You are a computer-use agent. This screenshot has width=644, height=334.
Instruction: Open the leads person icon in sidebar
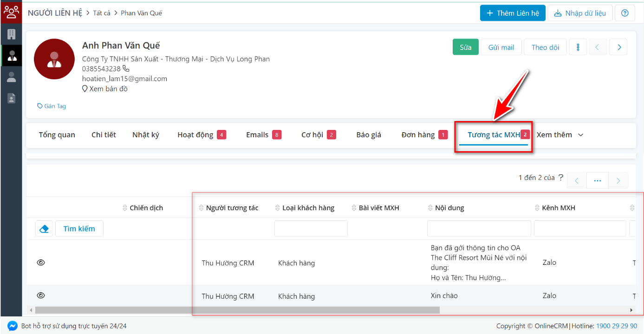(x=11, y=77)
